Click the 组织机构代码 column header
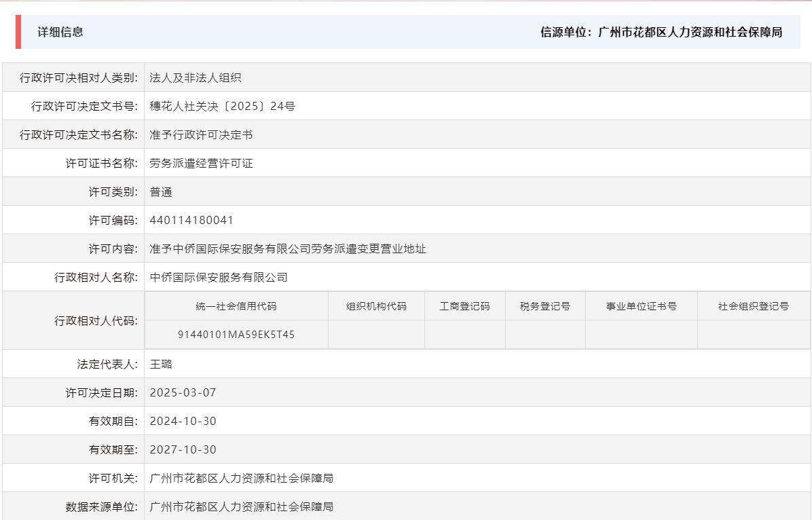812x520 pixels. (377, 305)
